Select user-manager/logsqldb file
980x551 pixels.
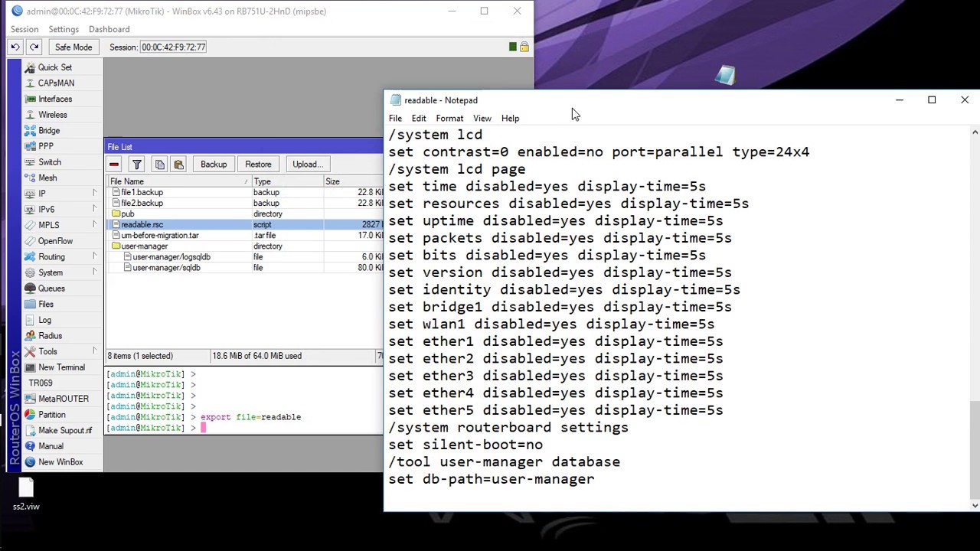click(x=245, y=256)
